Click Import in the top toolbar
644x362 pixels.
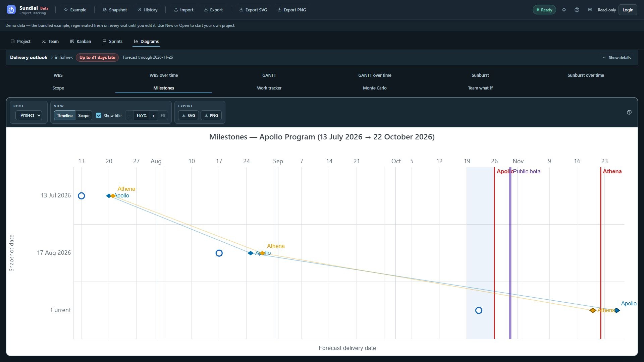(x=183, y=10)
